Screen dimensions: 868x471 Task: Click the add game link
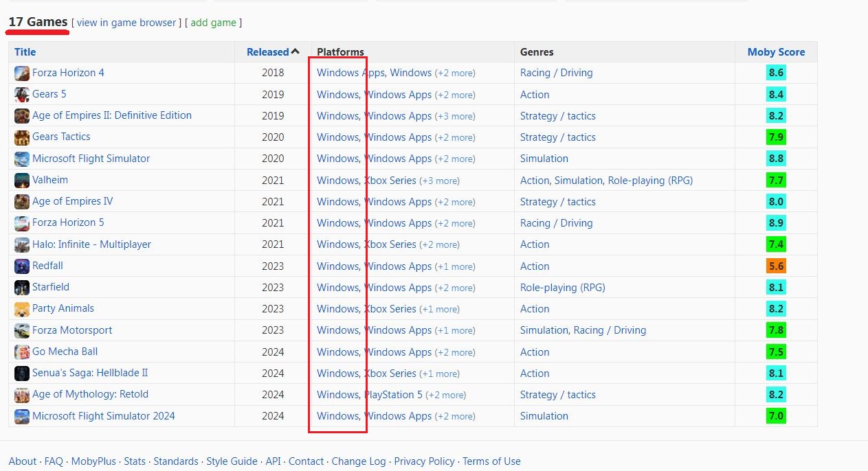[x=213, y=23]
